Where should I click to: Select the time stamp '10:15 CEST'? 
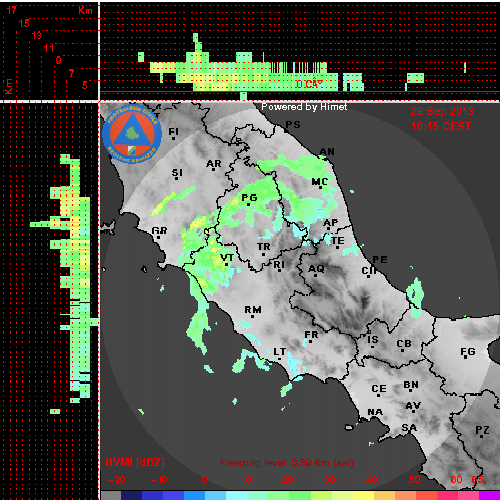tap(441, 126)
